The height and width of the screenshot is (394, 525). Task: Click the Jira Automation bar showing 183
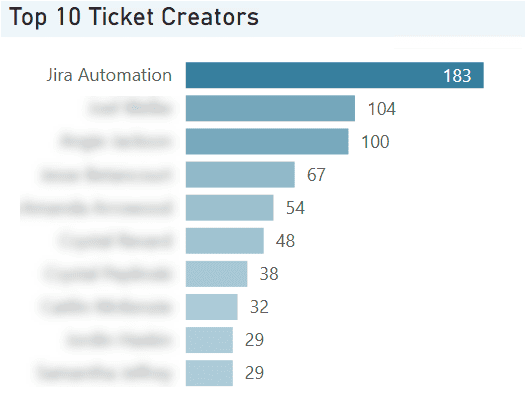334,75
